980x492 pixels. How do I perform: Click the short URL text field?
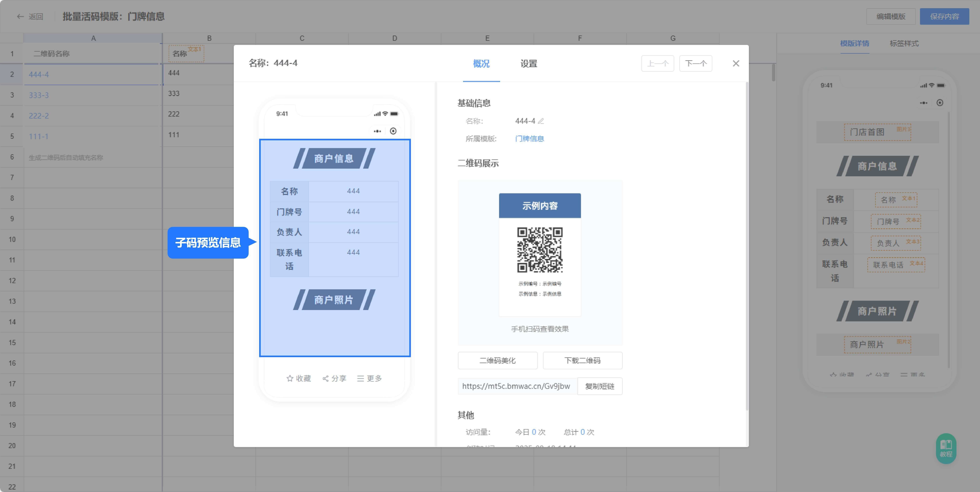[517, 386]
